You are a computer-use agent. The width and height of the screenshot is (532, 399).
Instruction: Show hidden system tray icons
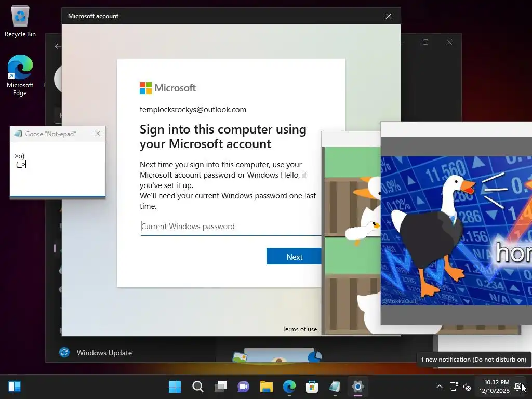tap(440, 387)
